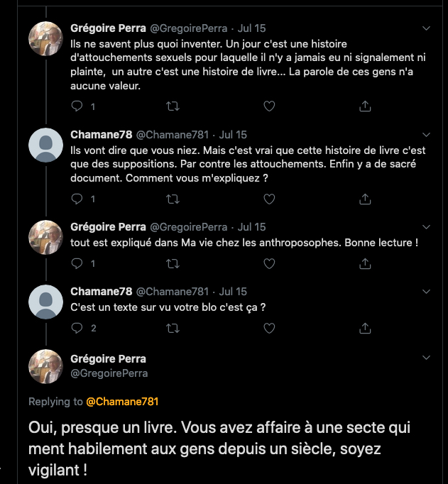The width and height of the screenshot is (448, 484).
Task: Reply to the first Grégoire Perra tweet
Action: pyautogui.click(x=78, y=106)
